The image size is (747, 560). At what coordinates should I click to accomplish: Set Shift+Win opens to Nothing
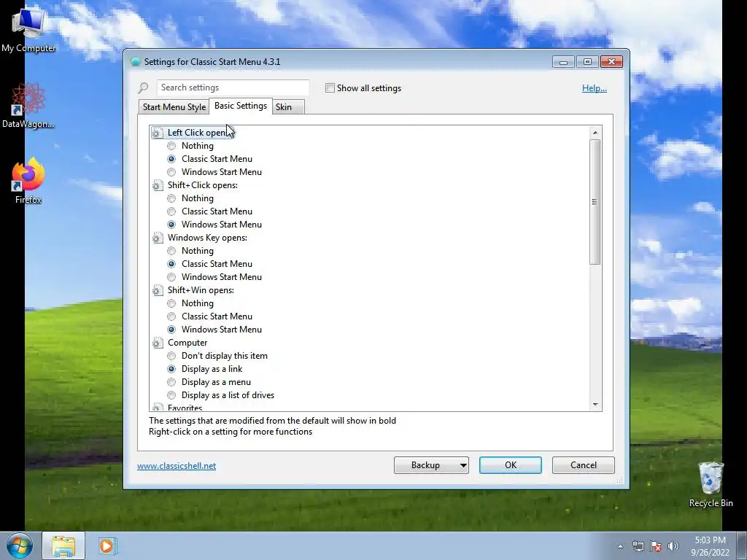(171, 303)
